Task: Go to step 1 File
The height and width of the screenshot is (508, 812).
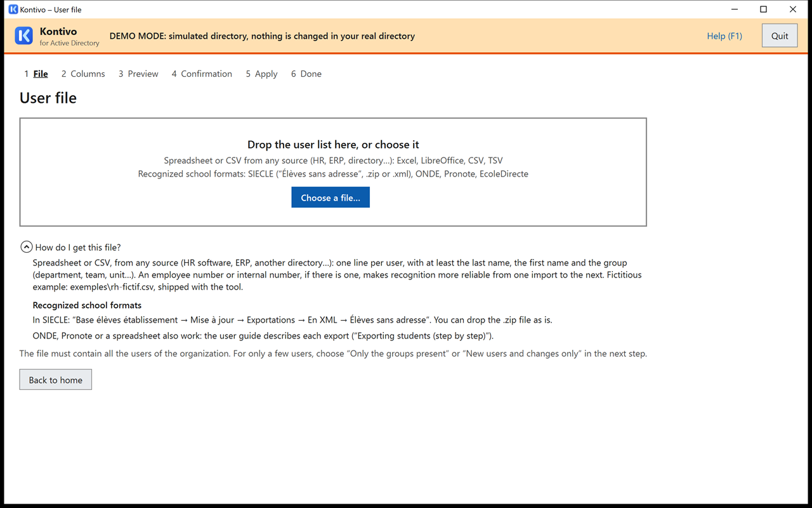Action: click(36, 74)
